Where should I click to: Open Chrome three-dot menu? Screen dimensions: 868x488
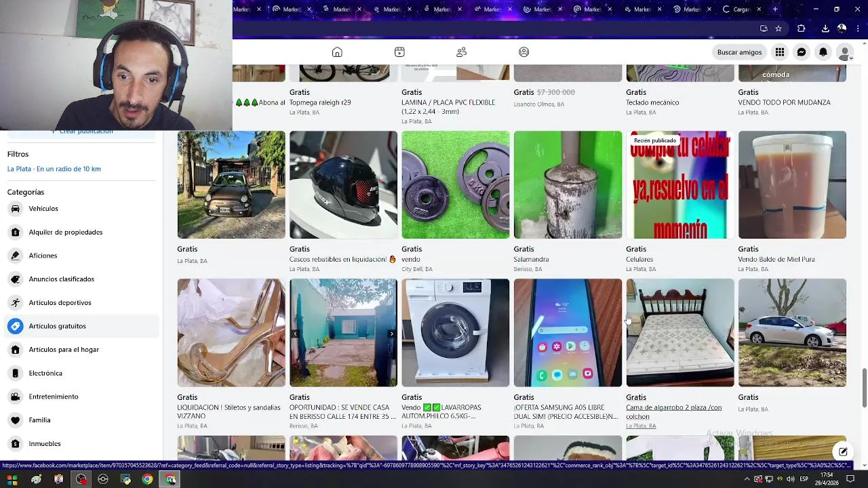pos(859,28)
